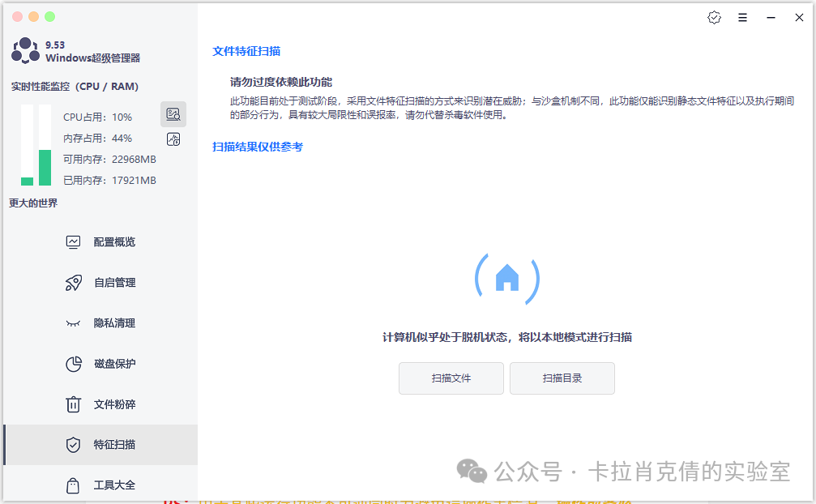Open the 配置概览 sidebar item
The width and height of the screenshot is (816, 504).
pos(114,242)
